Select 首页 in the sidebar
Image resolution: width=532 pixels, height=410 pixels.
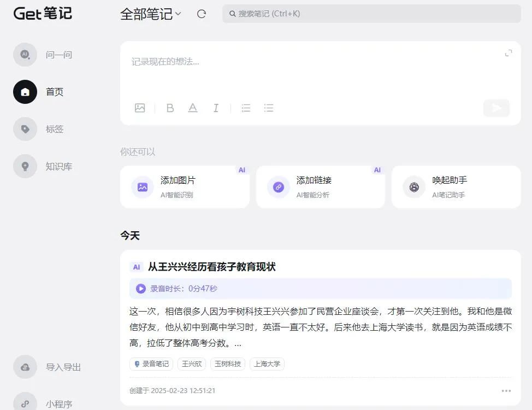pos(55,92)
